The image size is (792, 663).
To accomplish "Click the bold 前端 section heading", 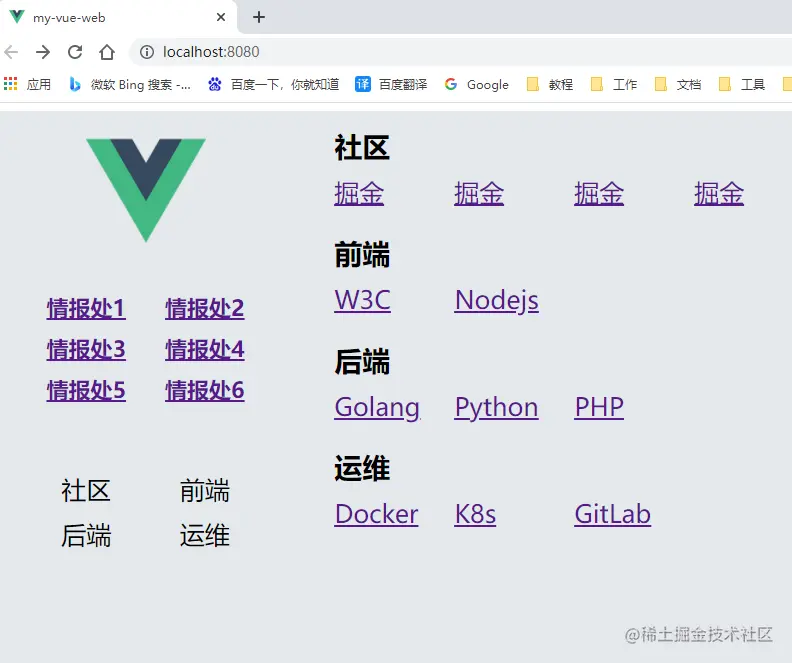I will tap(362, 254).
